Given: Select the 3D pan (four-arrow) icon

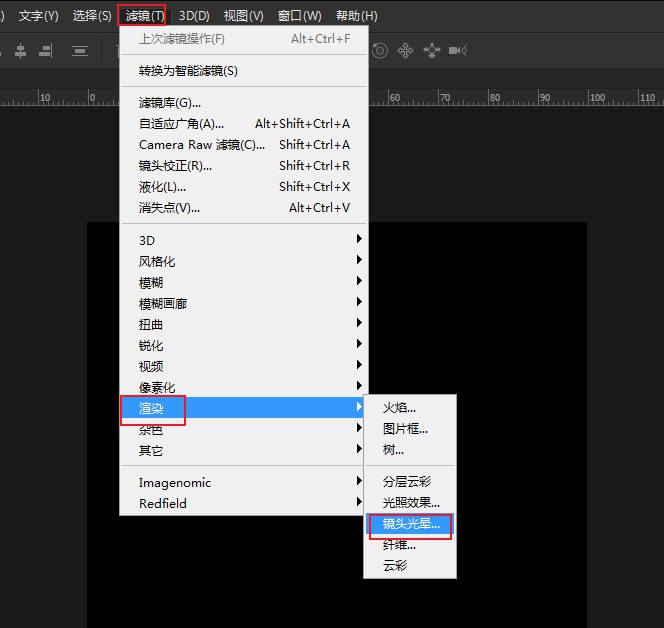Looking at the screenshot, I should [x=405, y=51].
